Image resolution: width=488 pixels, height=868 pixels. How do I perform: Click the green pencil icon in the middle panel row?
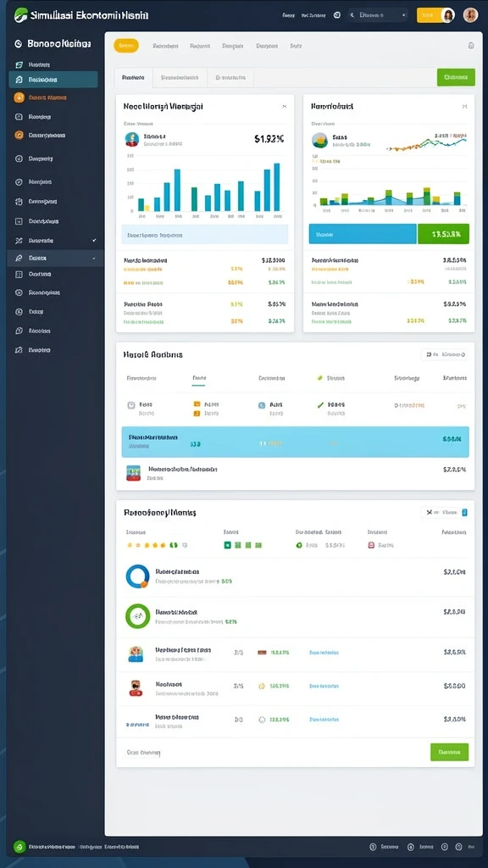[320, 405]
